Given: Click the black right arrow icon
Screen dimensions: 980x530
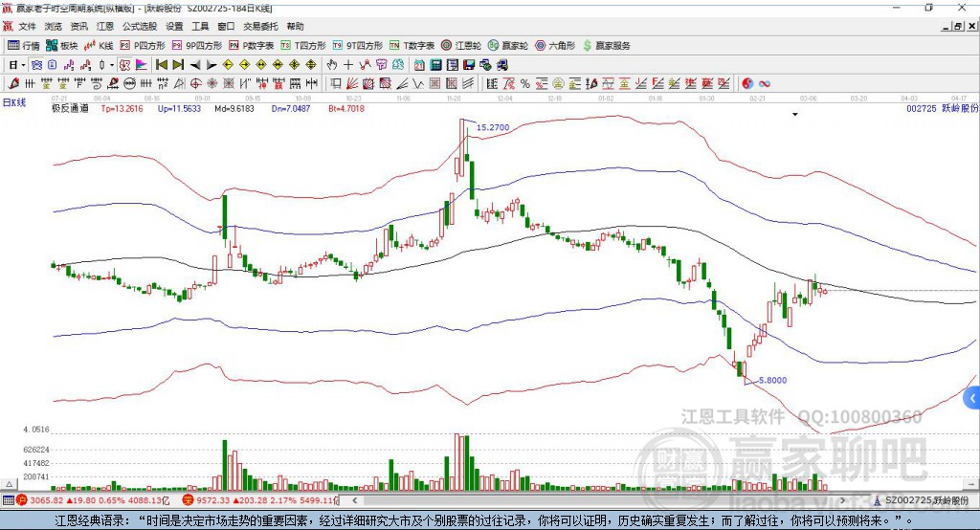Looking at the screenshot, I should tap(212, 65).
